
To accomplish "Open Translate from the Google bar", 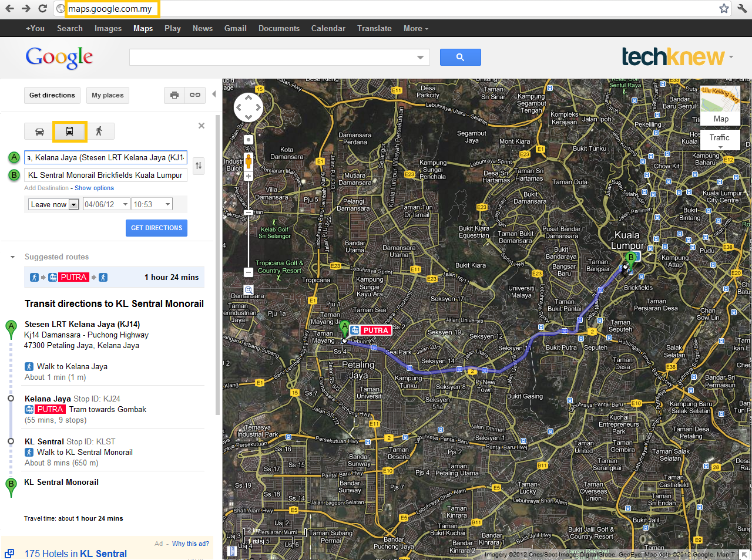I will (x=374, y=28).
